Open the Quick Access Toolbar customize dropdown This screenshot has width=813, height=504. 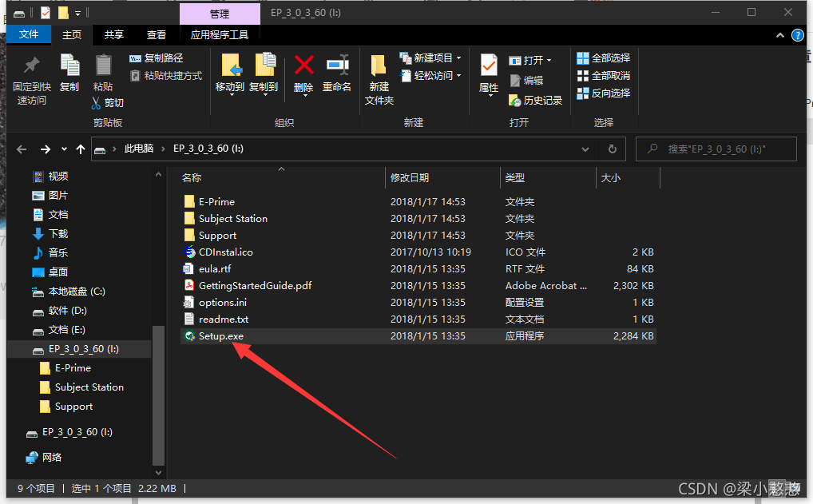tap(77, 13)
